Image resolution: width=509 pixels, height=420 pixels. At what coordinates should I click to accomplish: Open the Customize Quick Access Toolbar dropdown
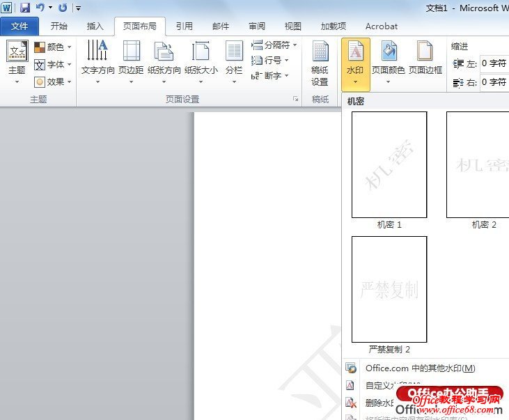pos(78,8)
